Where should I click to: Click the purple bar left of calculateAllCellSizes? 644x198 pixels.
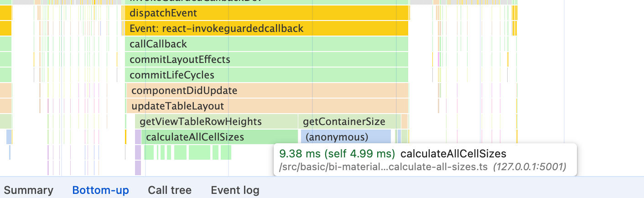click(138, 137)
